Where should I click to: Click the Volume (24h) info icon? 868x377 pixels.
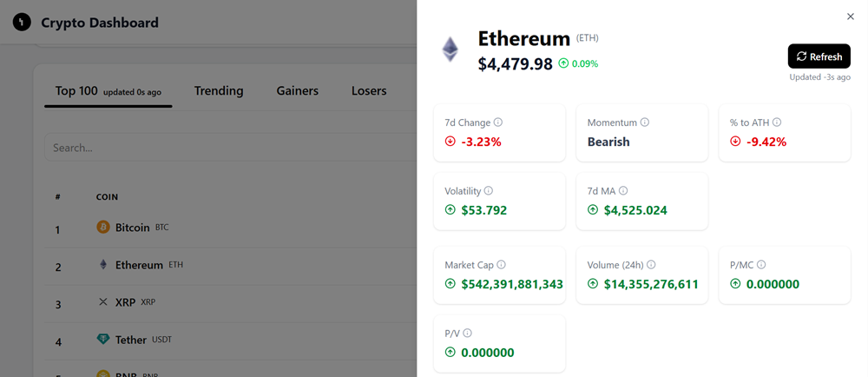651,265
